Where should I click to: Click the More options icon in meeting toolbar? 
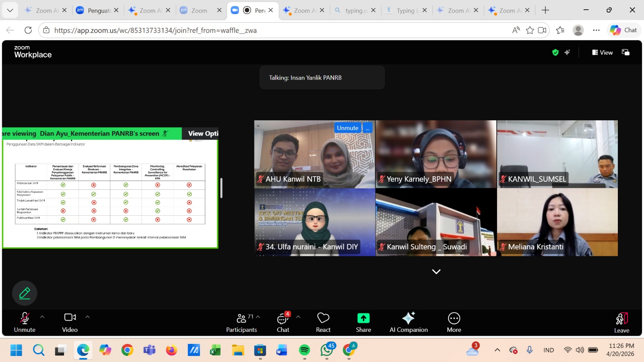coord(454,322)
